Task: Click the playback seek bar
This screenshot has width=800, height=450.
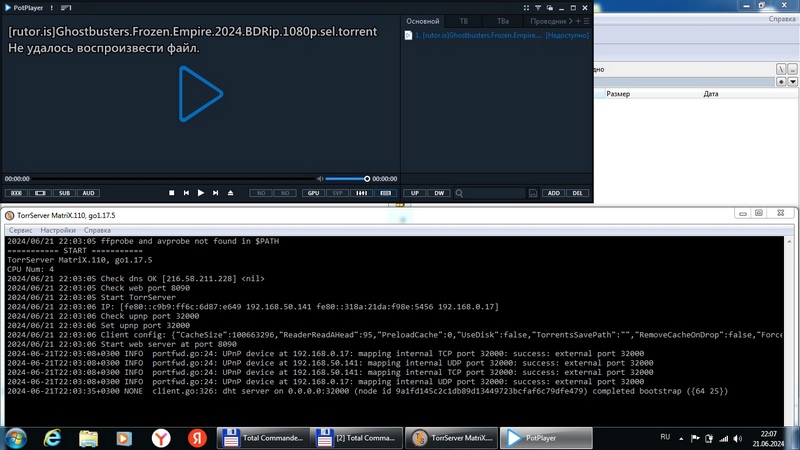Action: tap(173, 179)
